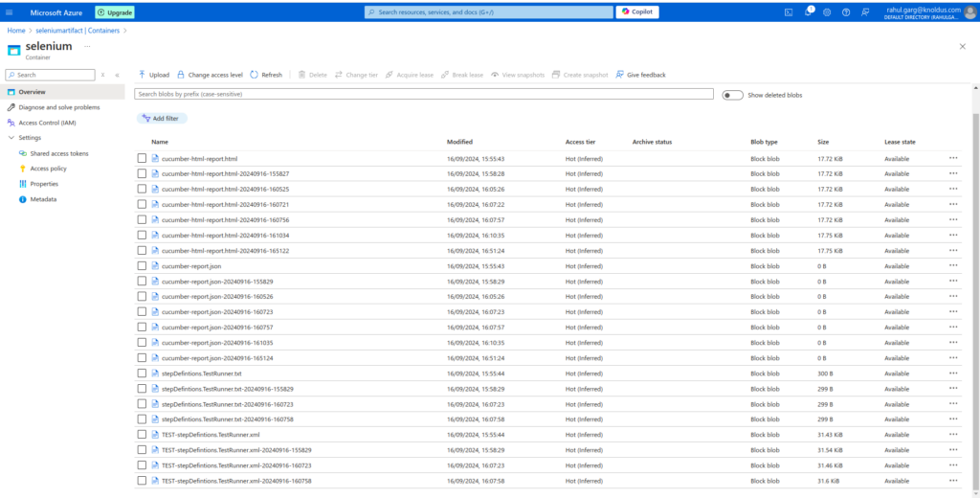The height and width of the screenshot is (498, 980).
Task: Open portal settings gear icon
Action: click(x=827, y=11)
